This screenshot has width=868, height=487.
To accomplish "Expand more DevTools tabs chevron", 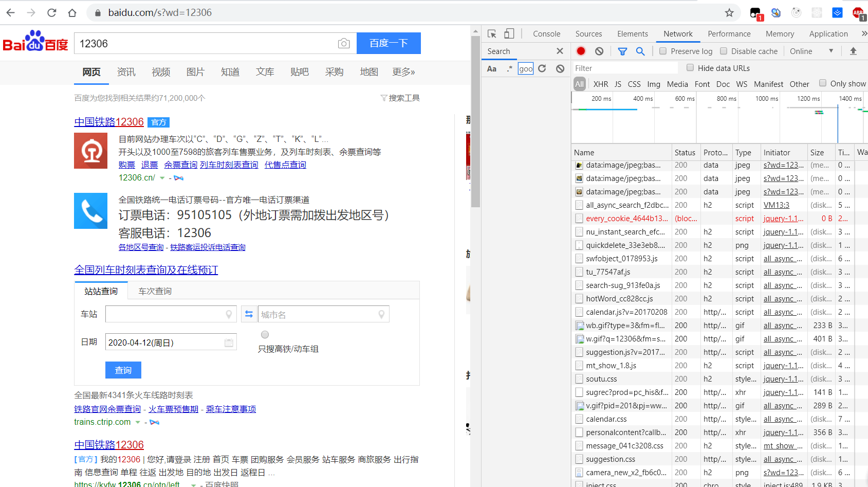I will 864,34.
